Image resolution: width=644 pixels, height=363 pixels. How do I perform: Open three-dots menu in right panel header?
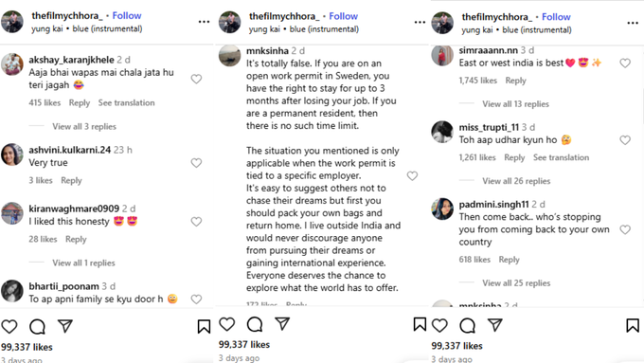[x=633, y=23]
